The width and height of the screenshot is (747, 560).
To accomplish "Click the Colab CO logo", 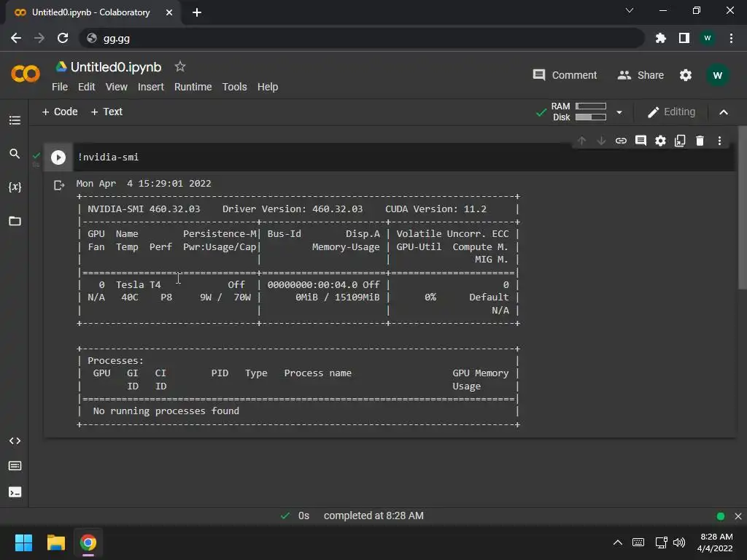I will (26, 74).
